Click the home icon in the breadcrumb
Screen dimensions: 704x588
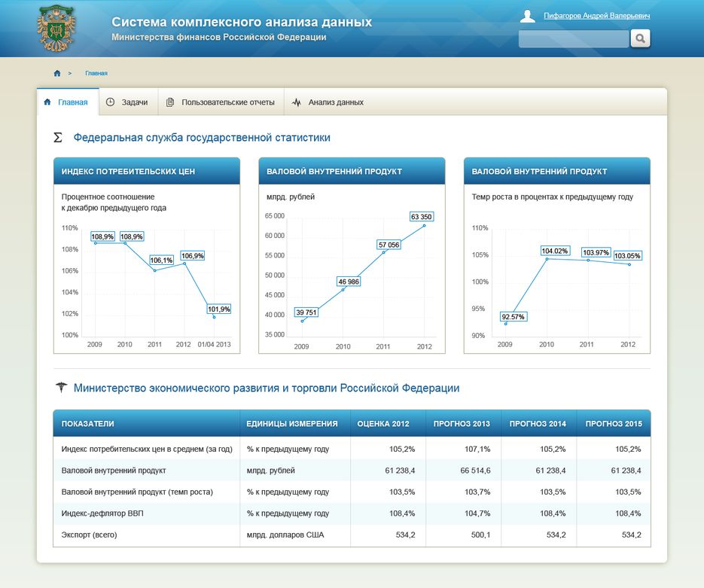[x=57, y=73]
